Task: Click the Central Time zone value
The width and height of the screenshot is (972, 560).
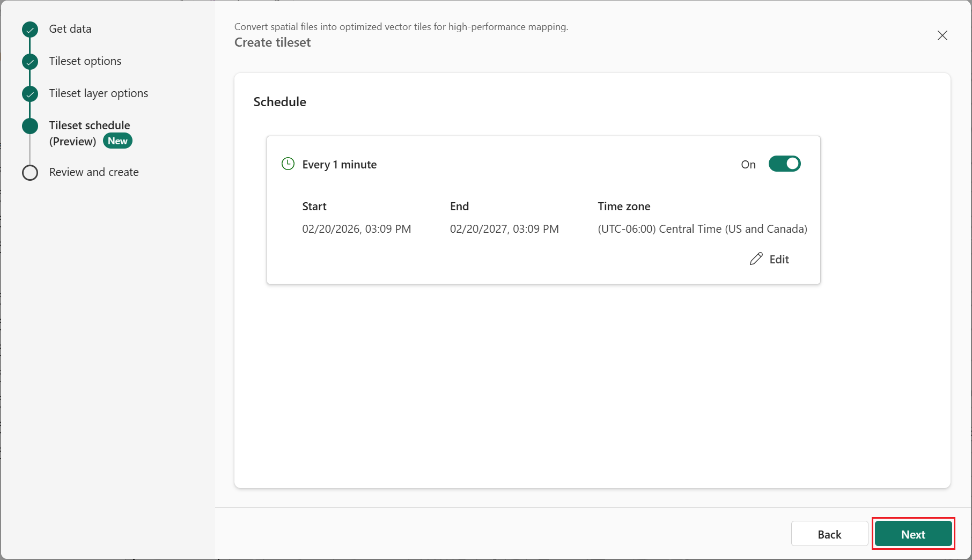Action: click(x=702, y=229)
